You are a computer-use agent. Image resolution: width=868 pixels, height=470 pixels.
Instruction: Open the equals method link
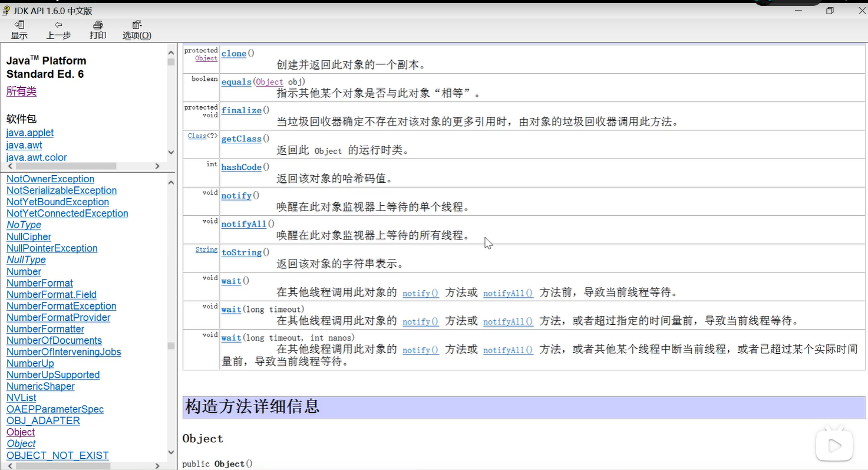(236, 82)
